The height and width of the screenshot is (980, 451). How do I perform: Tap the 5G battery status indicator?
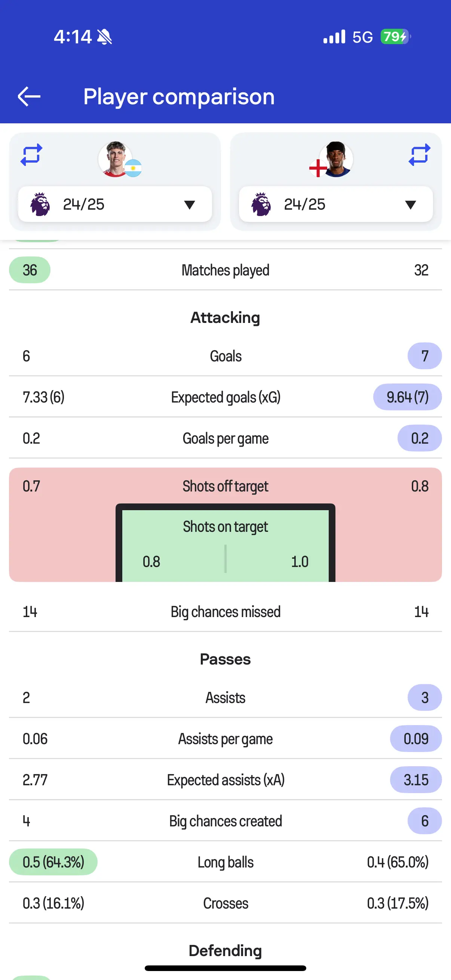395,37
